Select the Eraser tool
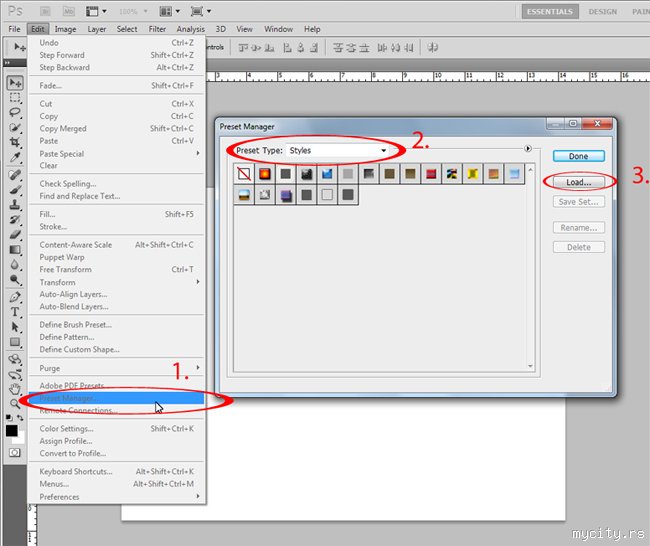Image resolution: width=650 pixels, height=546 pixels. (x=15, y=235)
